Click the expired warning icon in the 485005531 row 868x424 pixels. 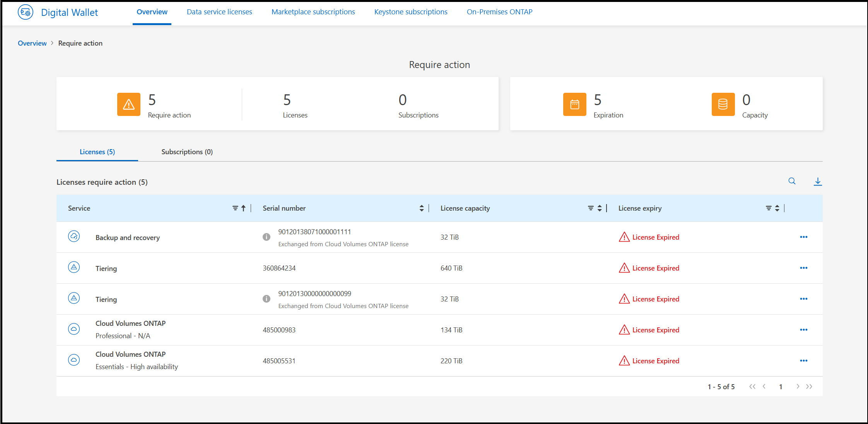point(624,361)
